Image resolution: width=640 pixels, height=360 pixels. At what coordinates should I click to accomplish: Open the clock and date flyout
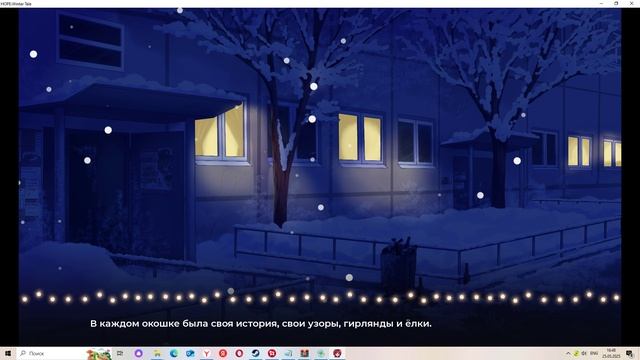tap(611, 353)
